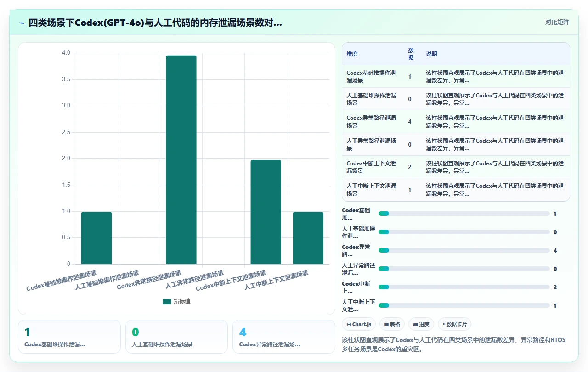Click the 指标值 legend text
The height and width of the screenshot is (372, 588).
click(182, 301)
